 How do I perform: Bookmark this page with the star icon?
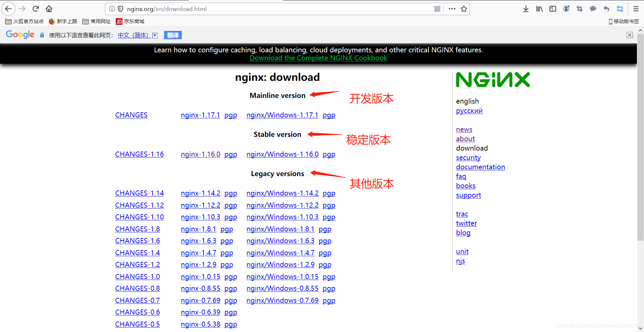click(x=464, y=9)
